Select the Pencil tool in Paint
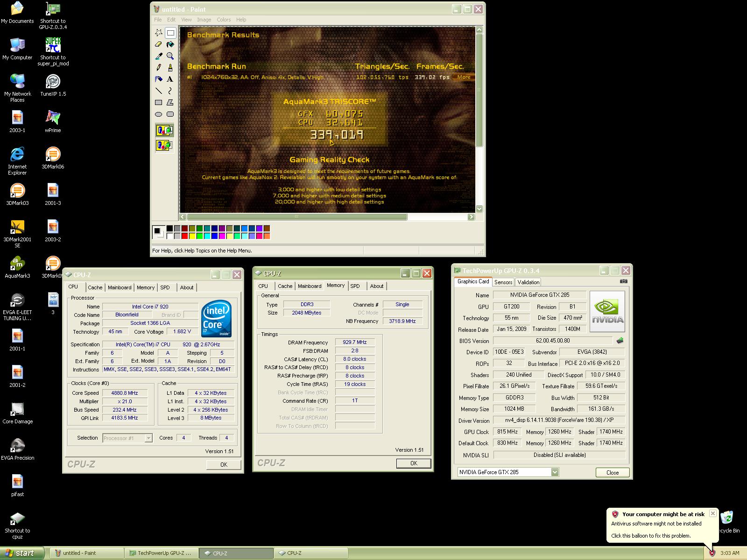The height and width of the screenshot is (560, 747). [x=159, y=68]
